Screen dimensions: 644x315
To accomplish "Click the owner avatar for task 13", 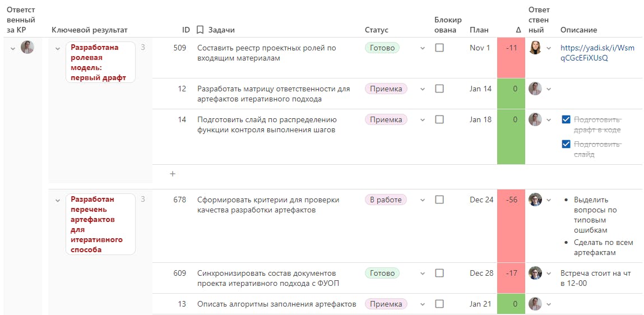I will [x=535, y=304].
